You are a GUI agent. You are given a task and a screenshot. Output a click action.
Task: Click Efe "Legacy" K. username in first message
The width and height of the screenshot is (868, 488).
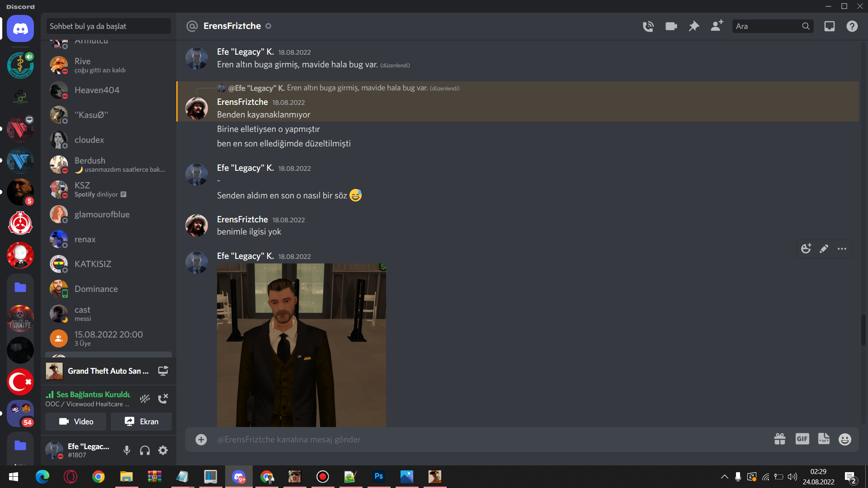pos(245,52)
